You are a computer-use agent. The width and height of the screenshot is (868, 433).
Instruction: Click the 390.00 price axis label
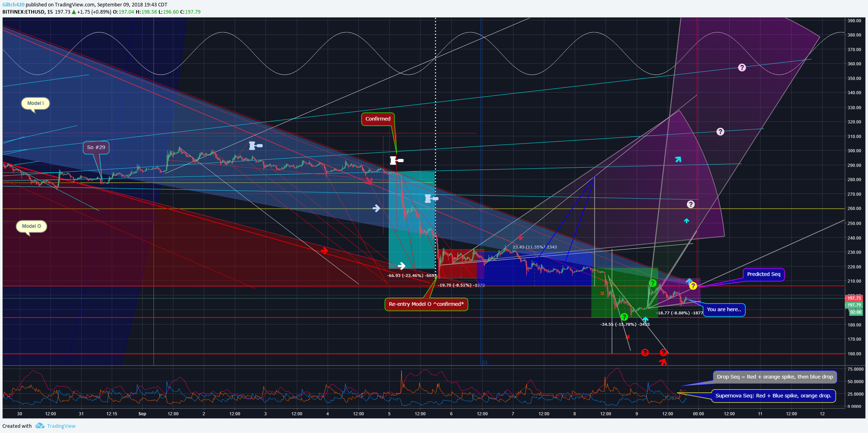[854, 20]
